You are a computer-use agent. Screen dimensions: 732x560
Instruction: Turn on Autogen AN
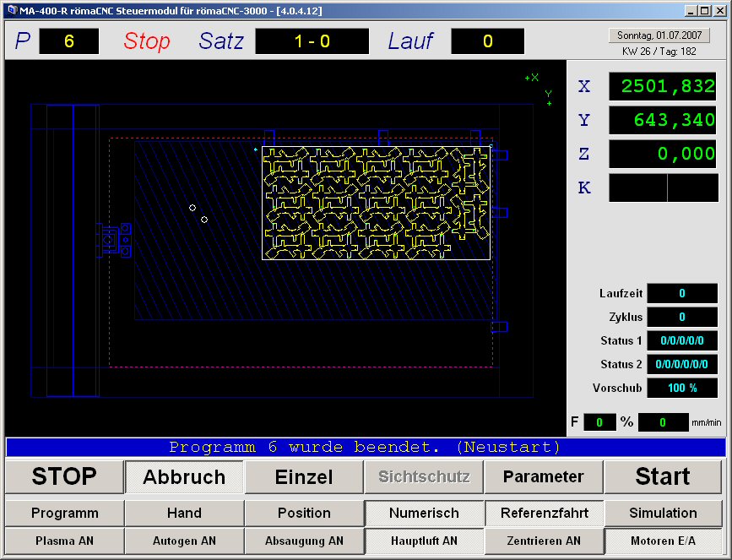click(x=184, y=541)
